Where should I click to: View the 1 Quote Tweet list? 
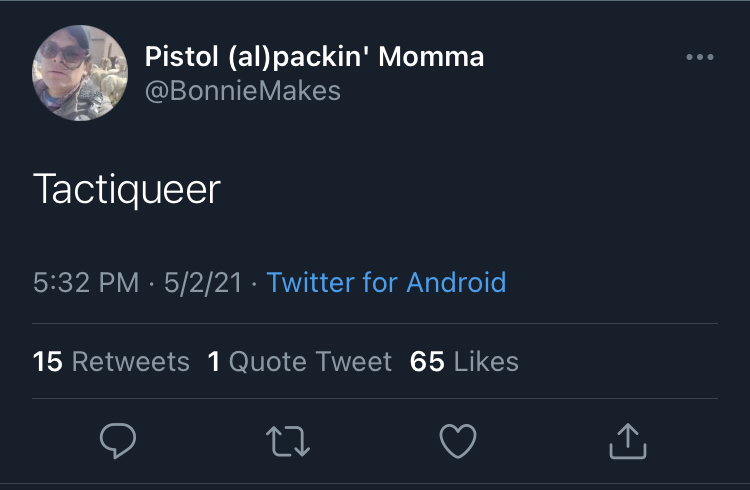[300, 361]
